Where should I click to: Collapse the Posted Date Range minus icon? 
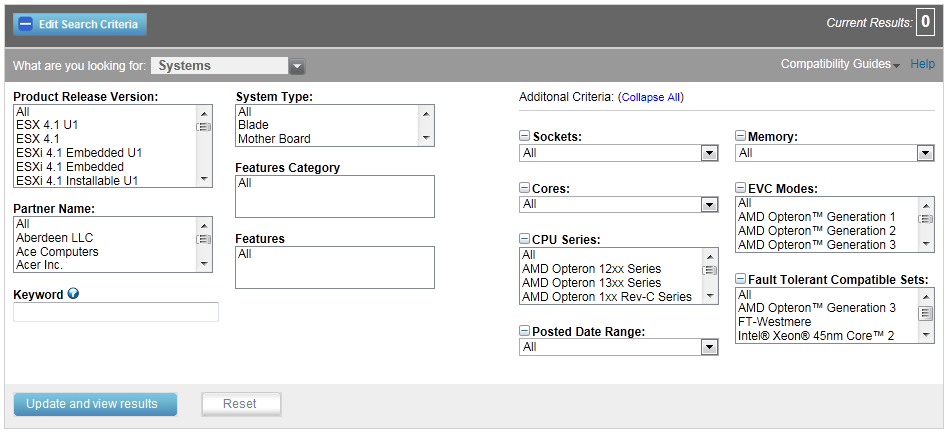pyautogui.click(x=525, y=331)
